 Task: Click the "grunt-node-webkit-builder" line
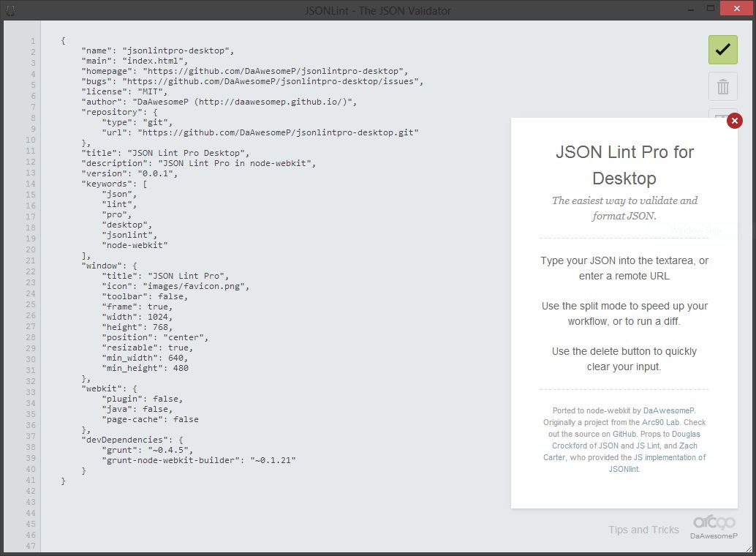(x=199, y=460)
